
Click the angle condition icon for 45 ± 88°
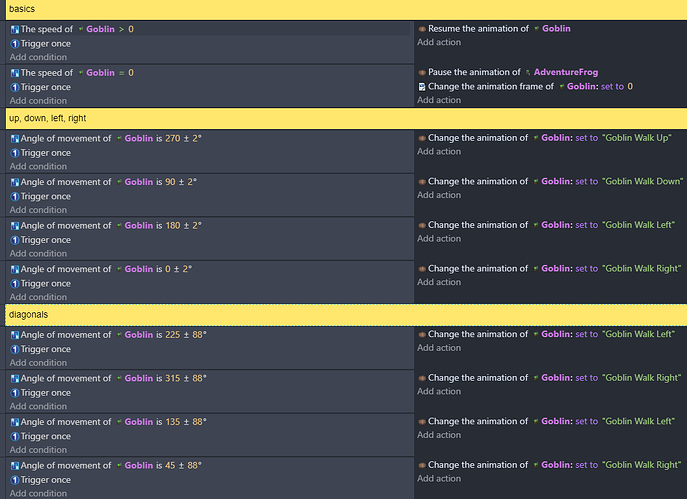pyautogui.click(x=15, y=465)
